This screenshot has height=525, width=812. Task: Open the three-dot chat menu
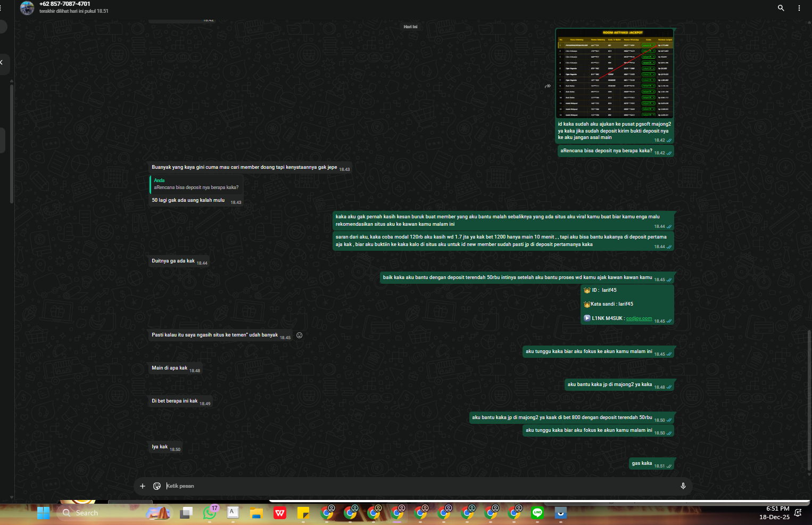(799, 8)
